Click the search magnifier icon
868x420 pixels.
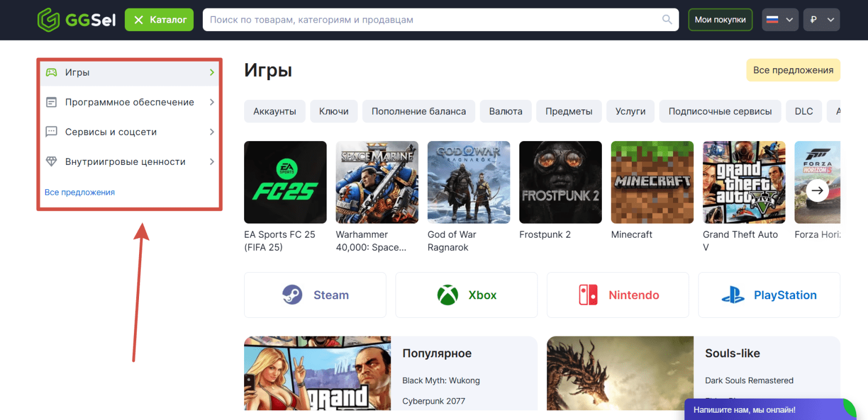point(667,20)
